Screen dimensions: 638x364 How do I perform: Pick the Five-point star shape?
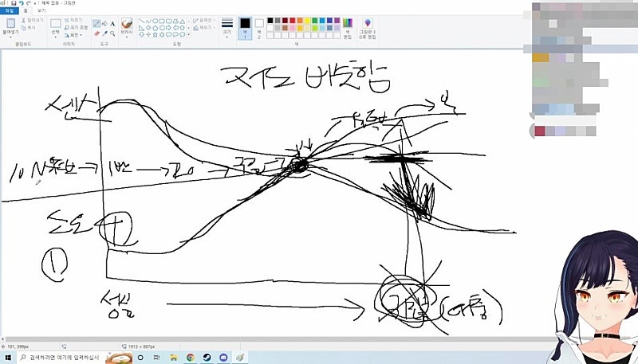(155, 34)
